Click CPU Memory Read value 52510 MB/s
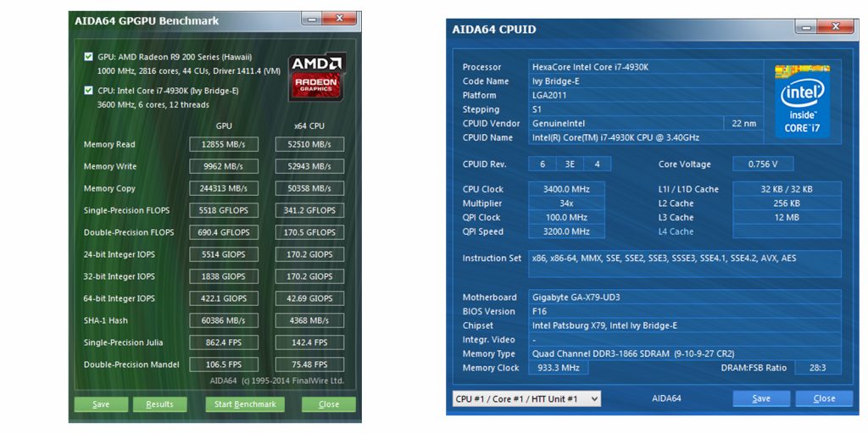The image size is (868, 434). [x=309, y=144]
